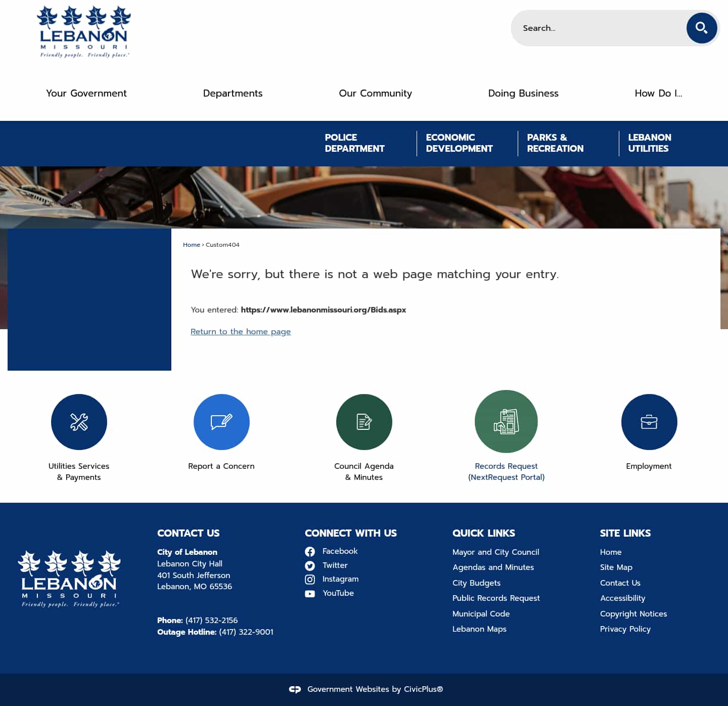The image size is (728, 706).
Task: Click the City of Lebanon address title
Action: coord(187,552)
